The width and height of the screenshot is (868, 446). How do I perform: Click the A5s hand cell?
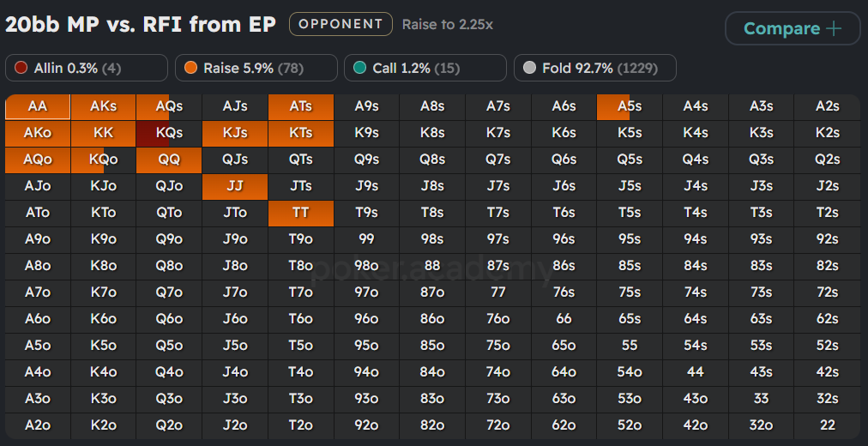click(x=630, y=106)
